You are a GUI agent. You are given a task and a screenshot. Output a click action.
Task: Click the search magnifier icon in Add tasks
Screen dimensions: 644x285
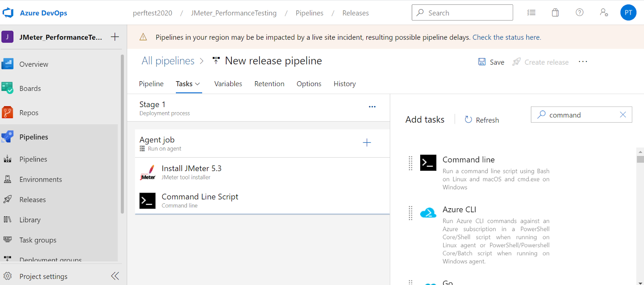pyautogui.click(x=541, y=115)
